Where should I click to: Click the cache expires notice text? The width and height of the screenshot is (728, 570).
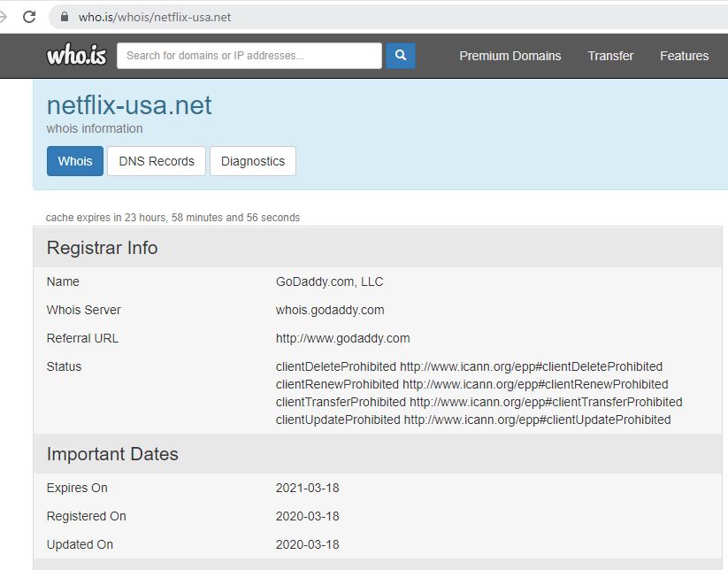(172, 218)
